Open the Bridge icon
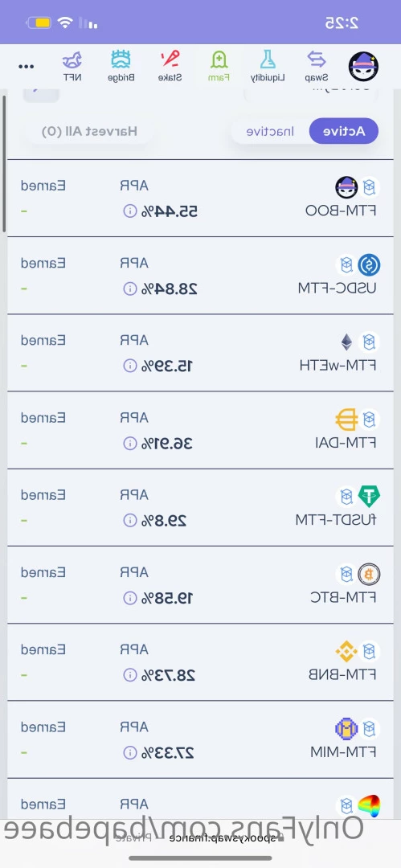Screen dimensions: 401x868 121,59
